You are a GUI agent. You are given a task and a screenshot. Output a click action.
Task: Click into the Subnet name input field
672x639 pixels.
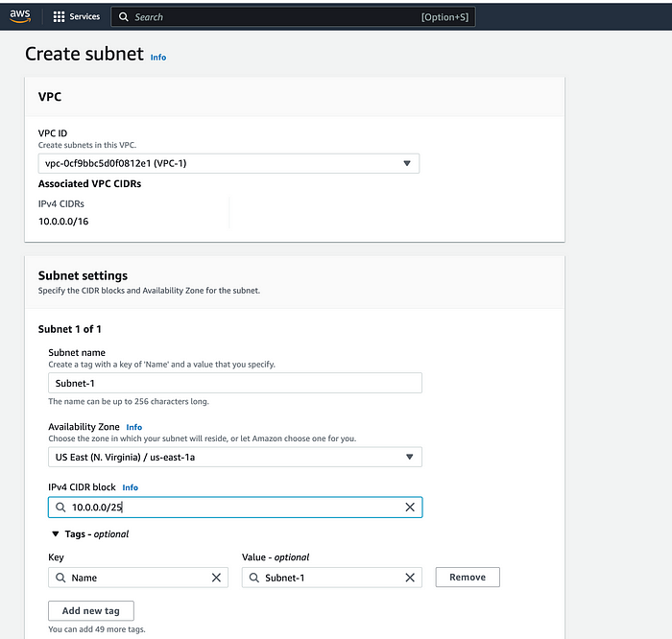pyautogui.click(x=235, y=383)
